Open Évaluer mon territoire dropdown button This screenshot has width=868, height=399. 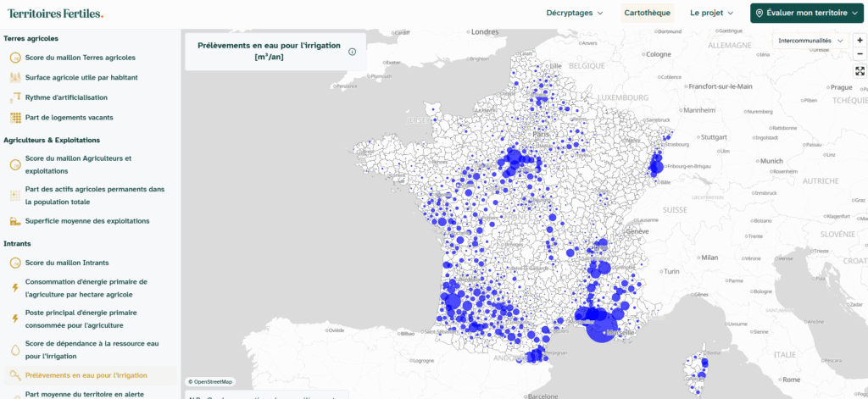[x=807, y=13]
